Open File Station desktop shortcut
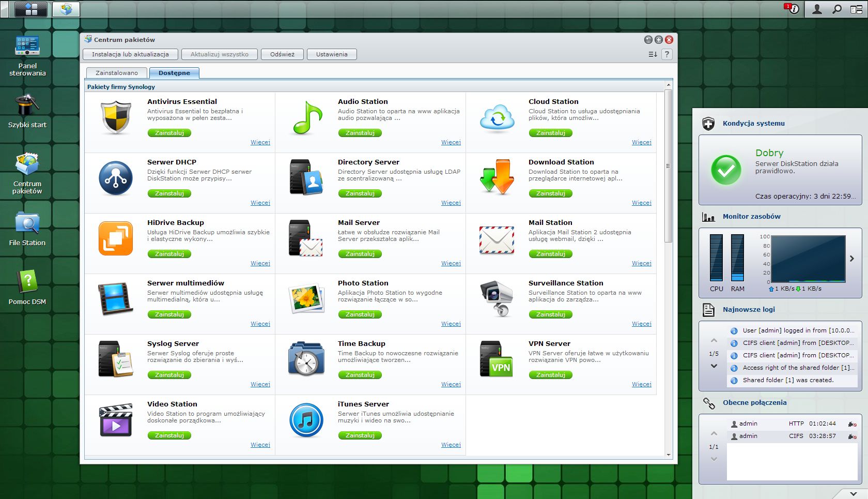Viewport: 868px width, 499px height. coord(27,229)
